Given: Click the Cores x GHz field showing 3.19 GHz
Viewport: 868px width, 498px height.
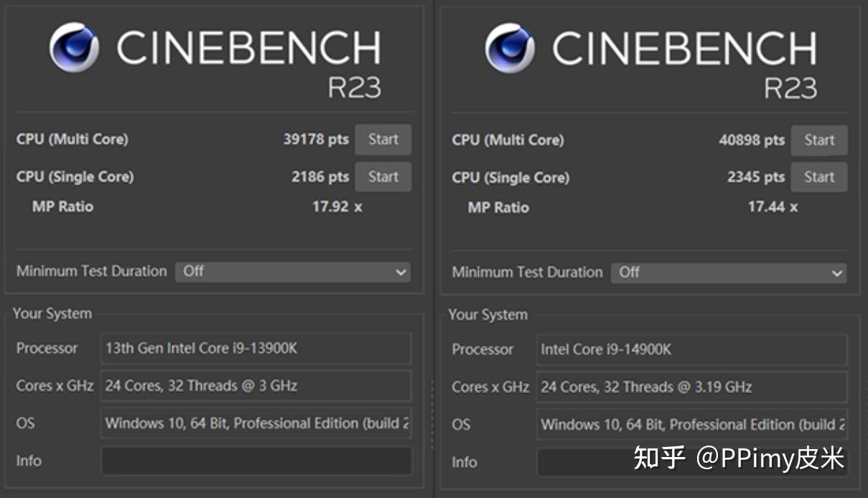Looking at the screenshot, I should 691,387.
